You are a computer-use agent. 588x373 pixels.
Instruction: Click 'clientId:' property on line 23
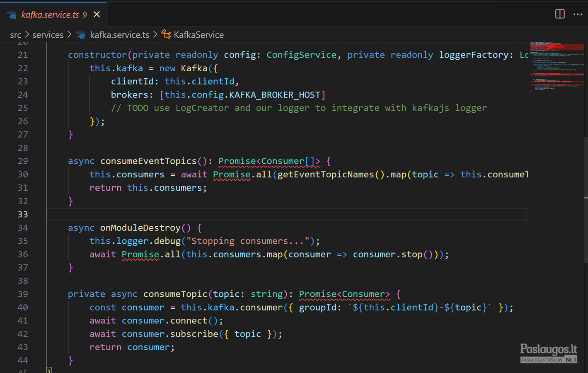(x=135, y=81)
